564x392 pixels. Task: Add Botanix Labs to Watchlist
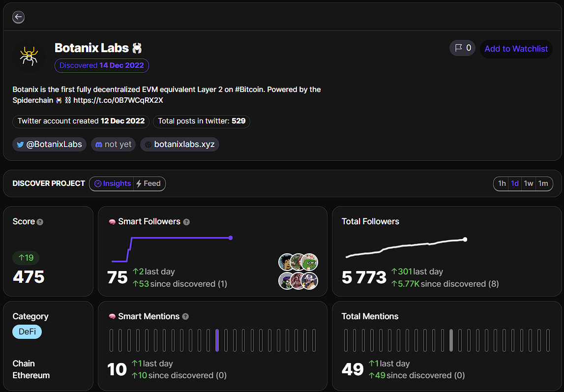516,49
